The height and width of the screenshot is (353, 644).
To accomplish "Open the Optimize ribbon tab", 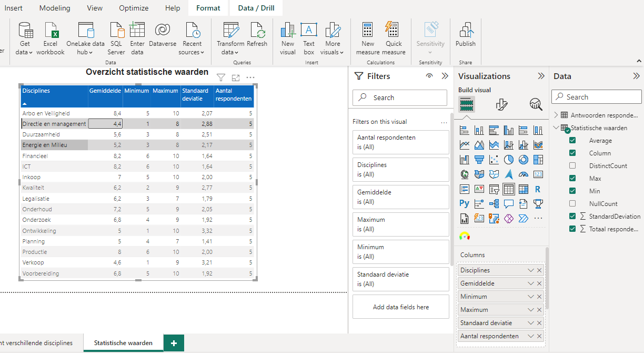I will [x=134, y=8].
